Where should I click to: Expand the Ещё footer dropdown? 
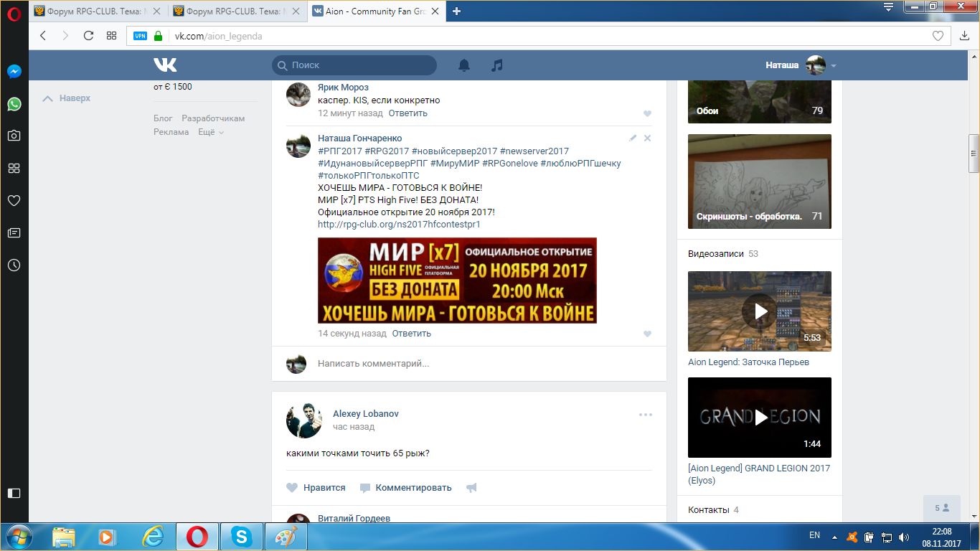[211, 132]
